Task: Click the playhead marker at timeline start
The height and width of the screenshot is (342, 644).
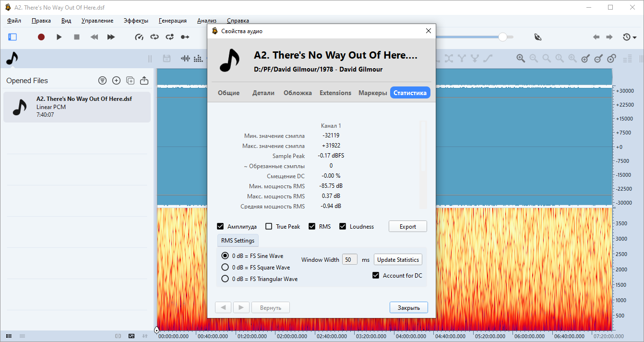Action: (156, 330)
